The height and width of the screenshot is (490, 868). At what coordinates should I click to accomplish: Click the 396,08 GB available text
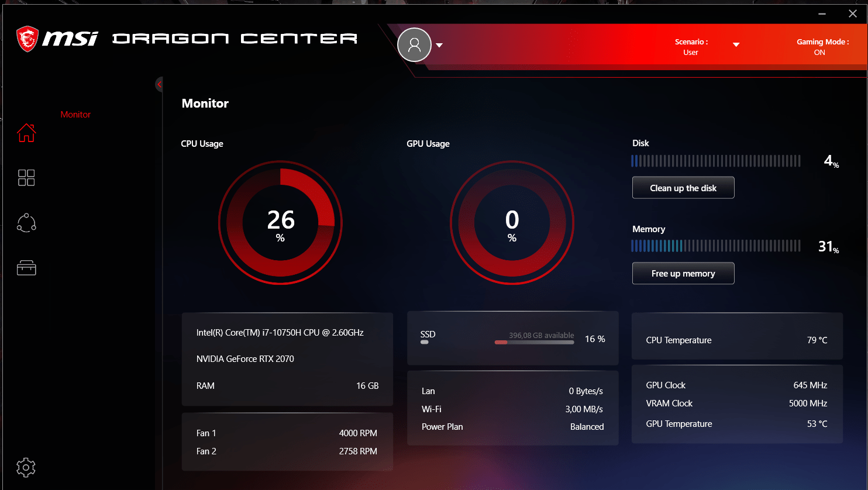pyautogui.click(x=542, y=336)
